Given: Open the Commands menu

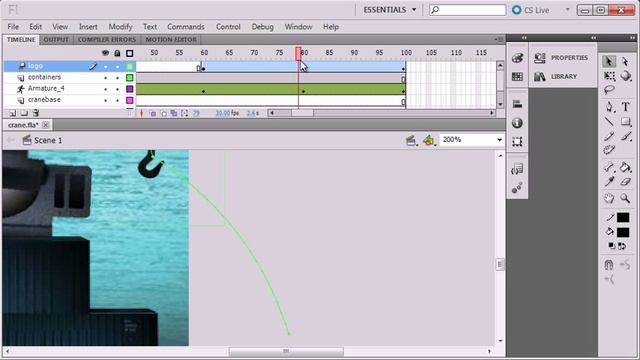Looking at the screenshot, I should pyautogui.click(x=186, y=27).
